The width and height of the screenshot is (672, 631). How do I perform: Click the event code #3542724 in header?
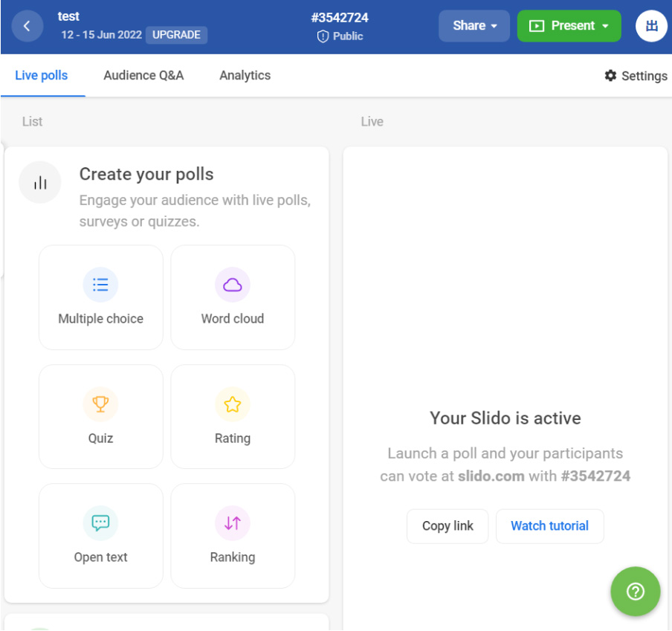coord(340,18)
